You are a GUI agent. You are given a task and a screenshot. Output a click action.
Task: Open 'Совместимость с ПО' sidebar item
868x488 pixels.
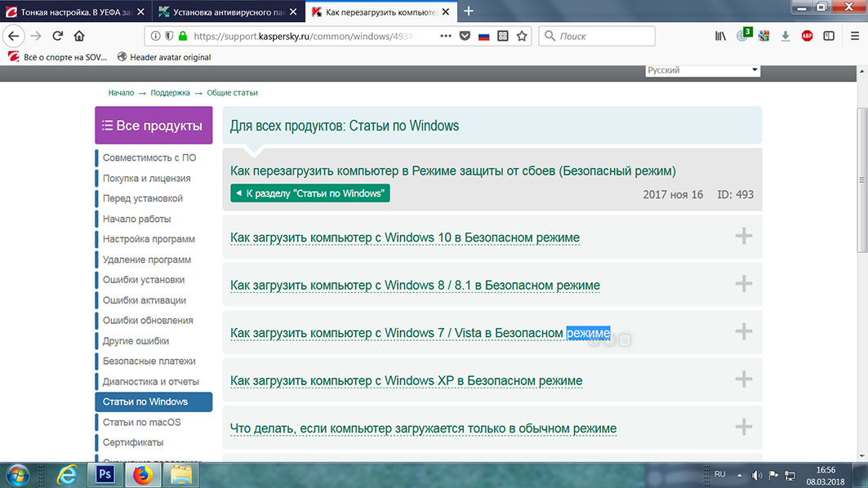pyautogui.click(x=149, y=157)
